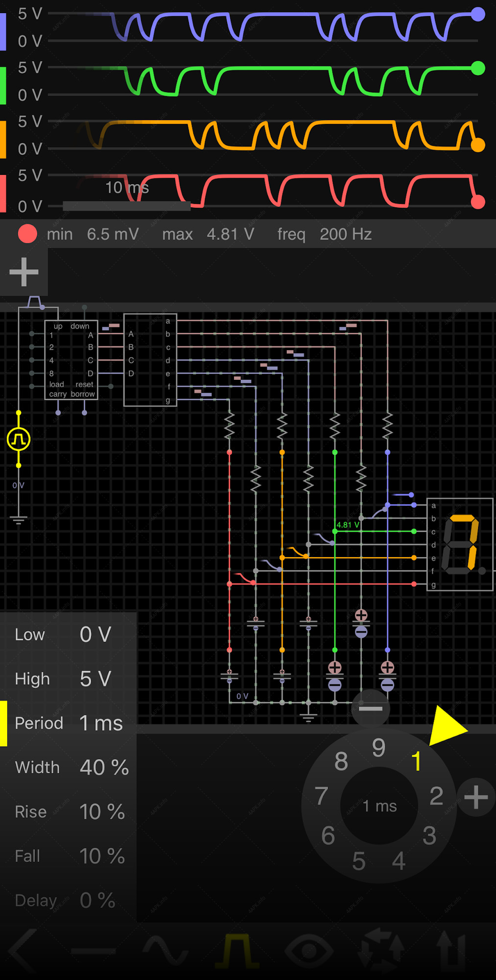496x980 pixels.
Task: Select the Low 0 V parameter
Action: click(68, 635)
